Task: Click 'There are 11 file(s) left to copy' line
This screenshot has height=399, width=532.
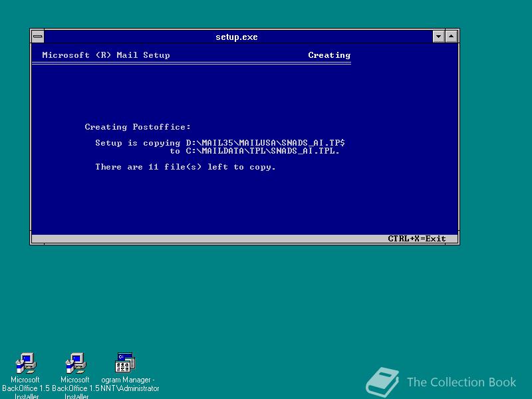Action: click(186, 167)
